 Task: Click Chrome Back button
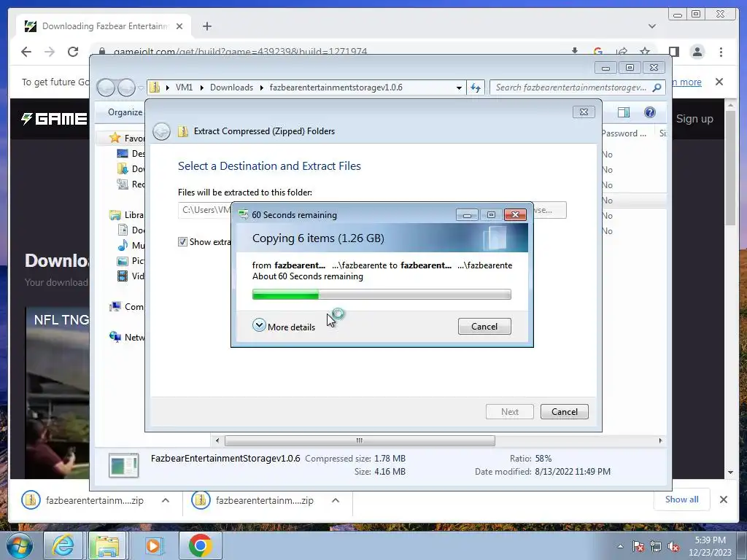[x=26, y=52]
